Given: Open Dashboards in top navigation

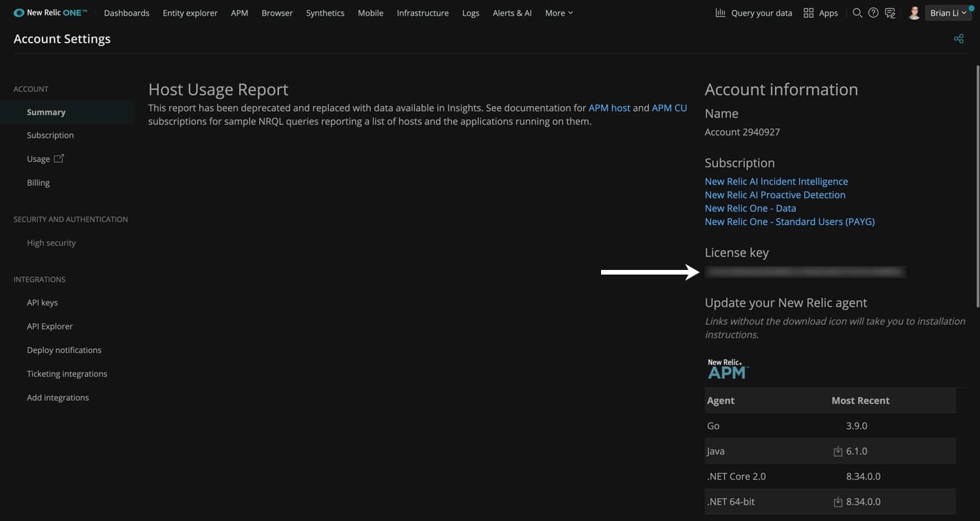Looking at the screenshot, I should (x=127, y=12).
